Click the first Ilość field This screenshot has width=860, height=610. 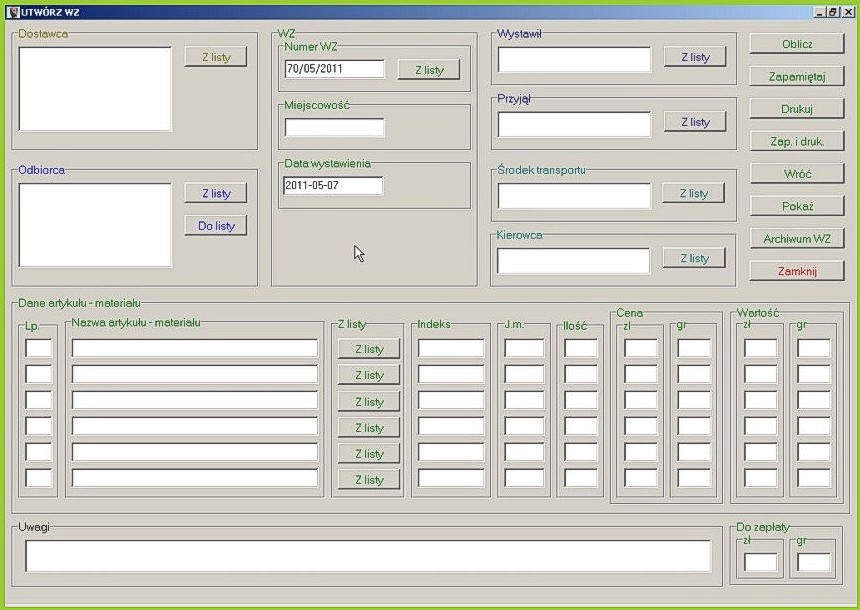(x=580, y=348)
